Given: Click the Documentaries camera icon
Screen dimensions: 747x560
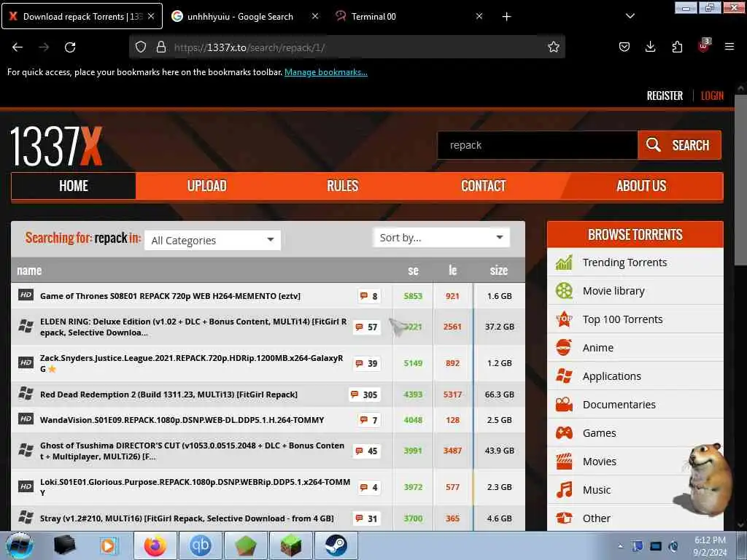Looking at the screenshot, I should tap(564, 405).
